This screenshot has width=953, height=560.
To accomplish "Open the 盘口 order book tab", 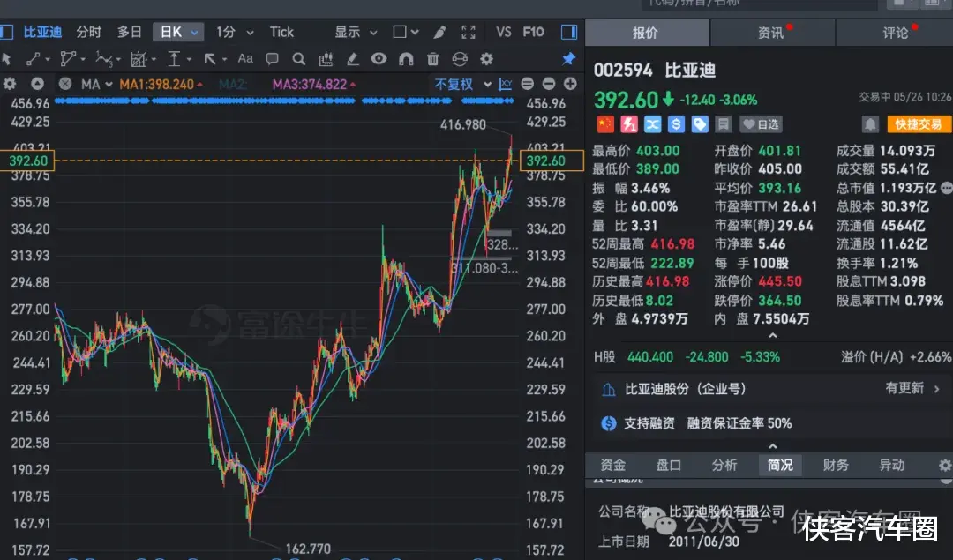I will pyautogui.click(x=669, y=466).
